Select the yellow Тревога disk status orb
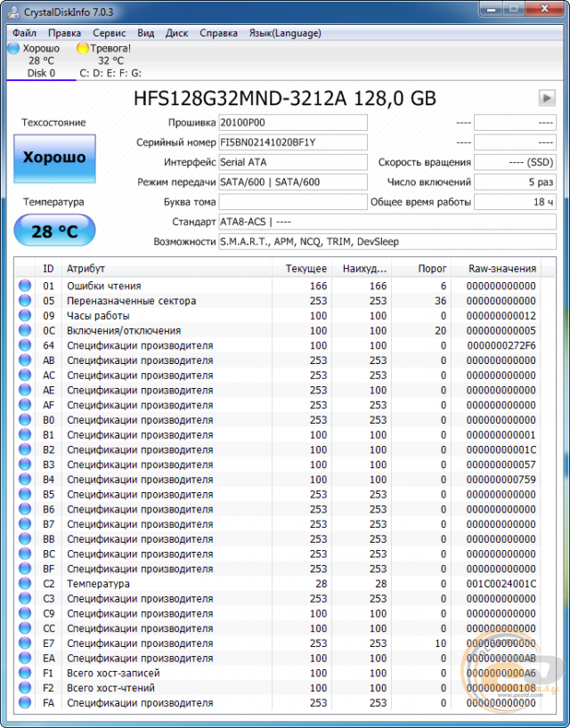This screenshot has height=728, width=570. 83,48
